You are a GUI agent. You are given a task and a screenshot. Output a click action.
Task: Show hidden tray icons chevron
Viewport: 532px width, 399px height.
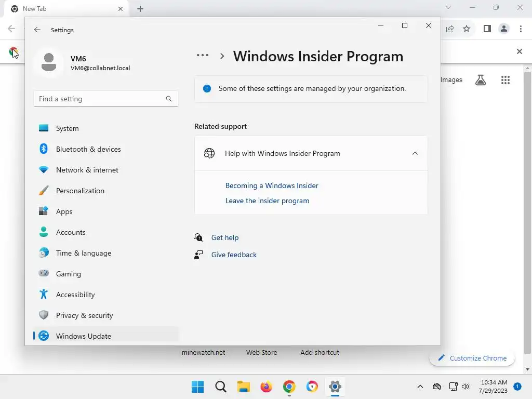(x=420, y=387)
